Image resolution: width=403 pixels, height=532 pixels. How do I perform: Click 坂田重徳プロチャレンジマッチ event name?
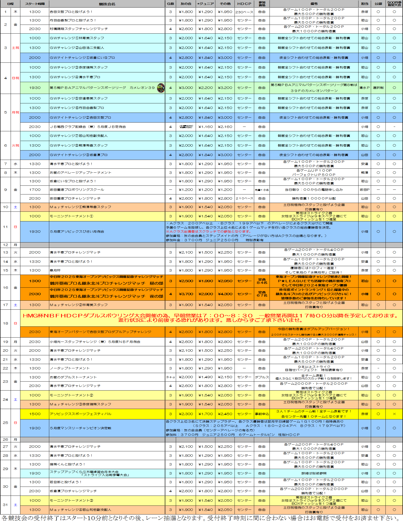[x=75, y=198]
